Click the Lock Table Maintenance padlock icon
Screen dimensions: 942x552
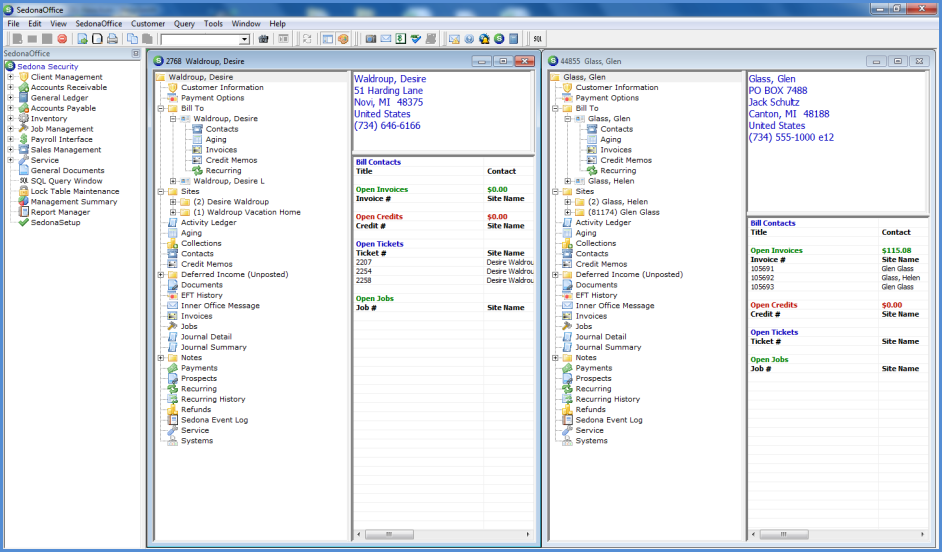23,191
